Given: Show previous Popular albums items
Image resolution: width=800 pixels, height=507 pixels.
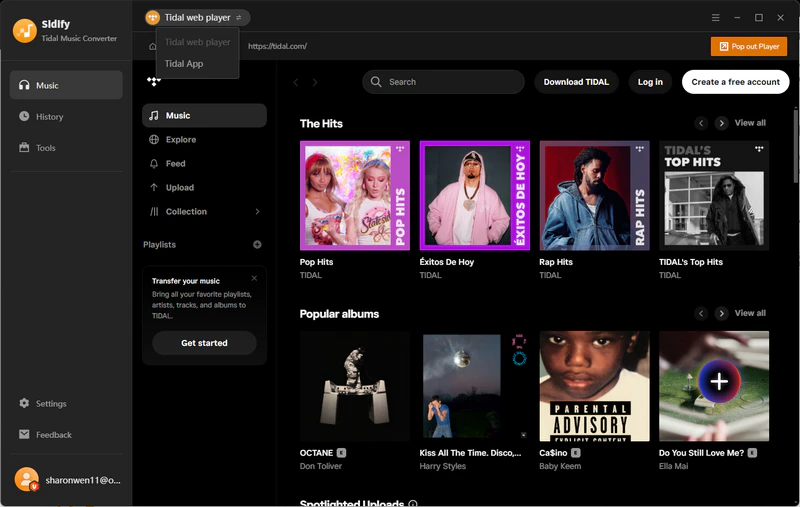Looking at the screenshot, I should coord(701,313).
